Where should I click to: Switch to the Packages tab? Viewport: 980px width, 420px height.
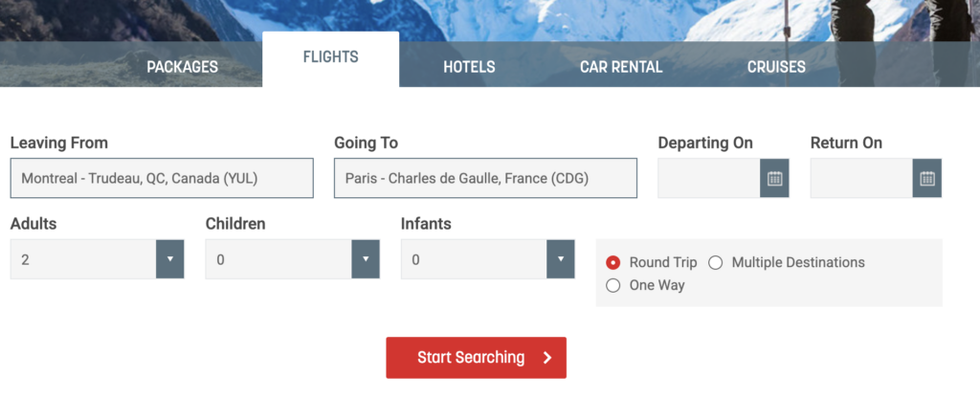(182, 67)
